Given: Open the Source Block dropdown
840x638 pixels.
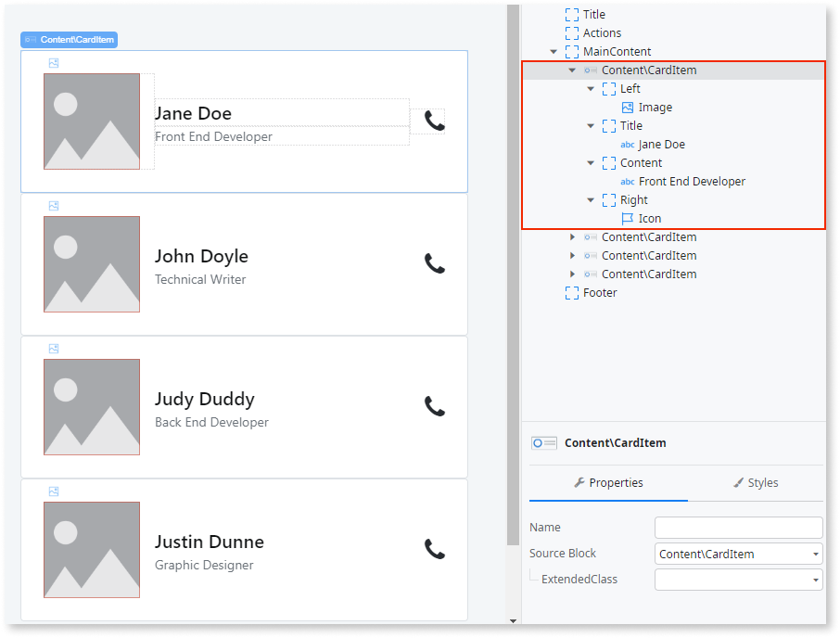Looking at the screenshot, I should [x=816, y=553].
